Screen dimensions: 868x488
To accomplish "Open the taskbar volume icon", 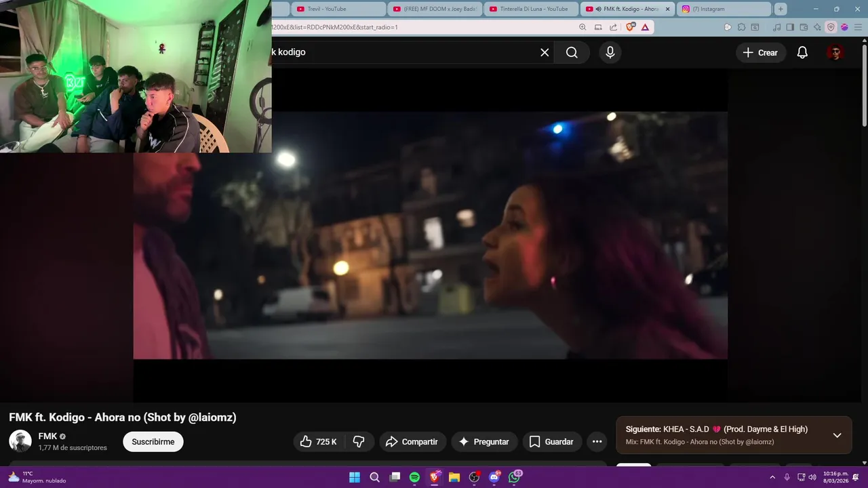I will click(x=812, y=477).
